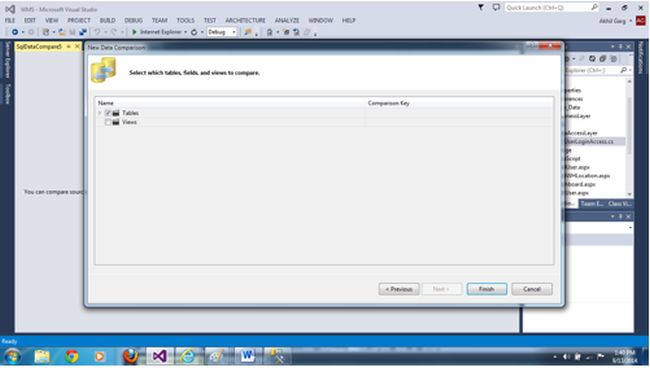Viewport: 650px width, 368px height.
Task: Show hidden tray icons arrow
Action: tap(555, 356)
